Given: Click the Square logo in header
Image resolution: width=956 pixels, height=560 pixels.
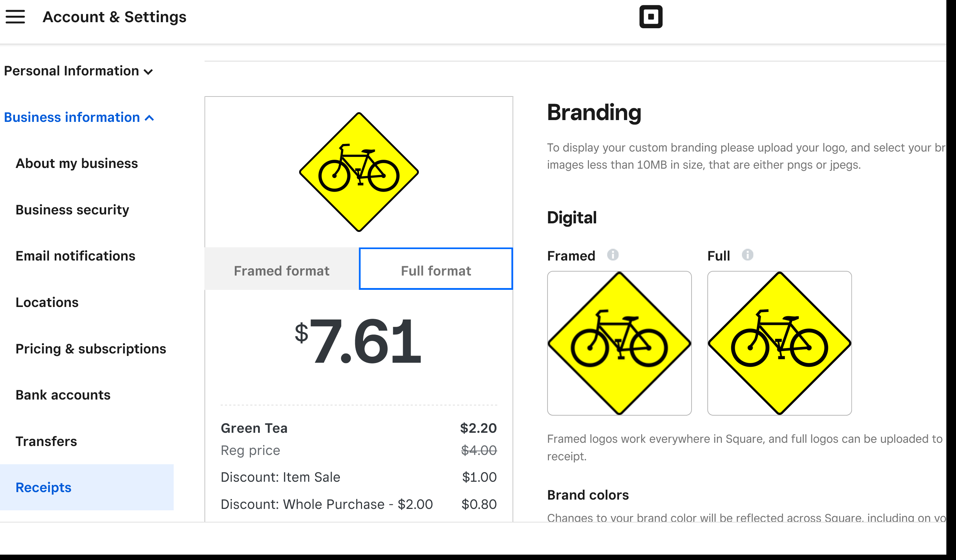Looking at the screenshot, I should [x=650, y=17].
